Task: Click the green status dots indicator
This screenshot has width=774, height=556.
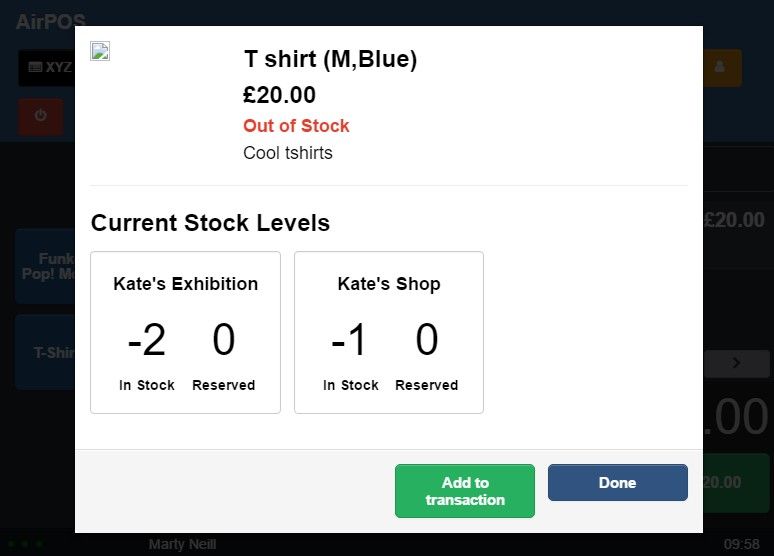Action: (x=25, y=544)
